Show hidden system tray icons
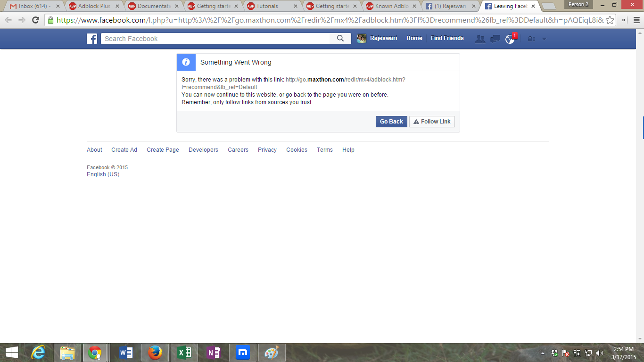The image size is (644, 362). click(543, 353)
